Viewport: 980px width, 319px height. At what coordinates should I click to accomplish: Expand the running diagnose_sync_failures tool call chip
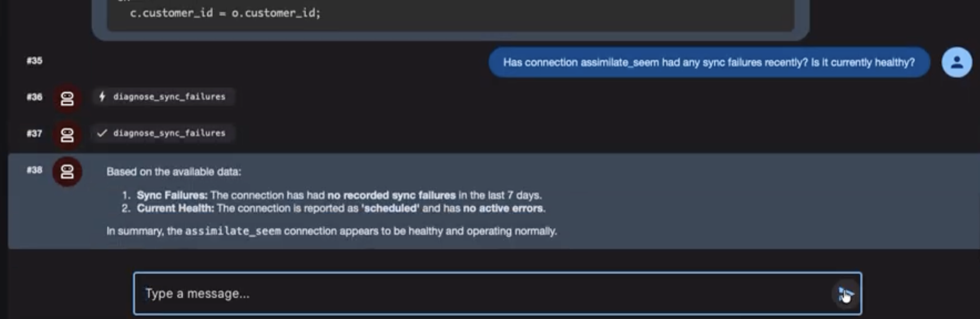164,96
